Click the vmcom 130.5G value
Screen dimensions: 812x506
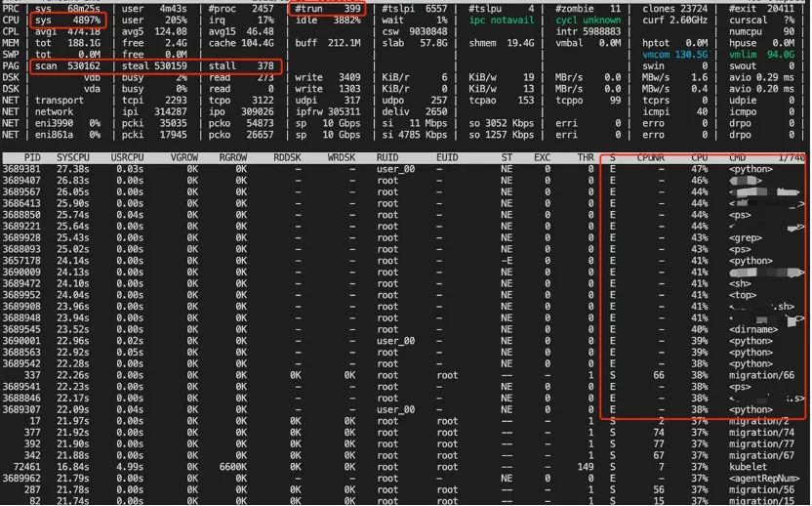pos(674,55)
